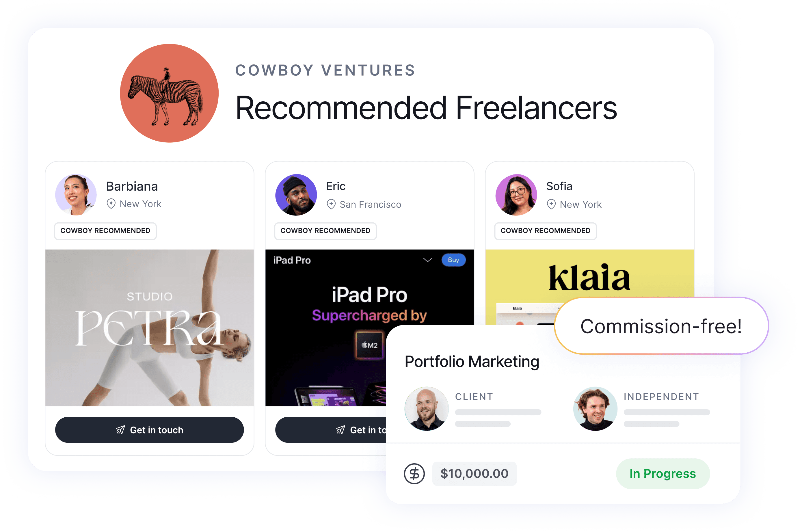Viewport: 802px width, 532px height.
Task: Click Sofia's New York location pin icon
Action: tap(551, 204)
